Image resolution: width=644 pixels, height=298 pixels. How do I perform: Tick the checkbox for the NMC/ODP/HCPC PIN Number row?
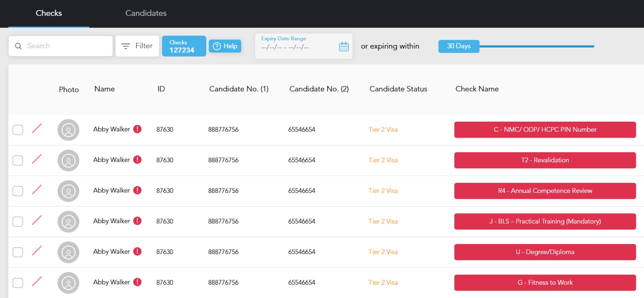pos(18,130)
